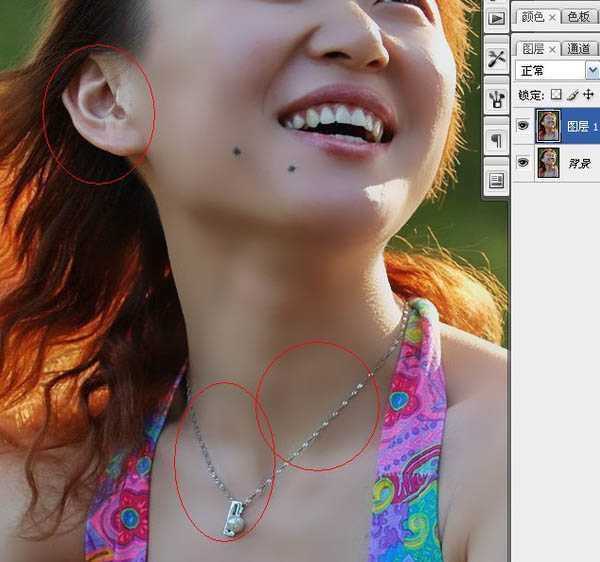
Task: Select the 背景 layer by its name
Action: point(579,163)
